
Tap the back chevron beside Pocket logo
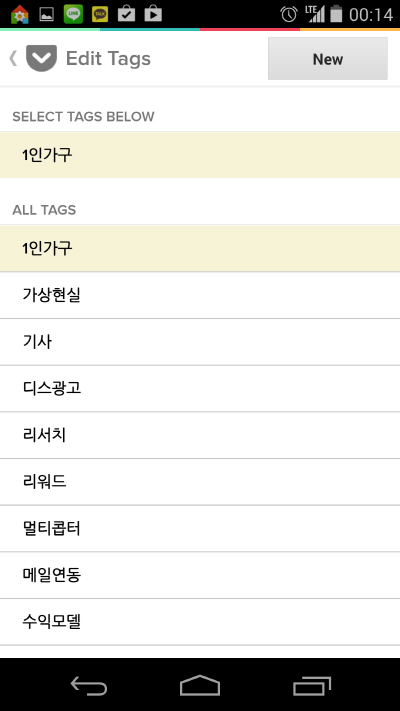coord(13,58)
